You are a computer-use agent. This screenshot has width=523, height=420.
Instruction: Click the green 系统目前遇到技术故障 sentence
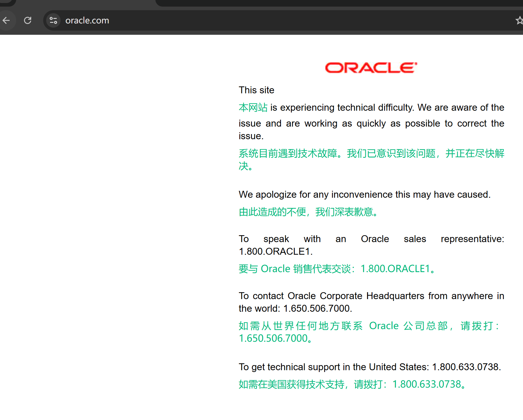[x=372, y=160]
